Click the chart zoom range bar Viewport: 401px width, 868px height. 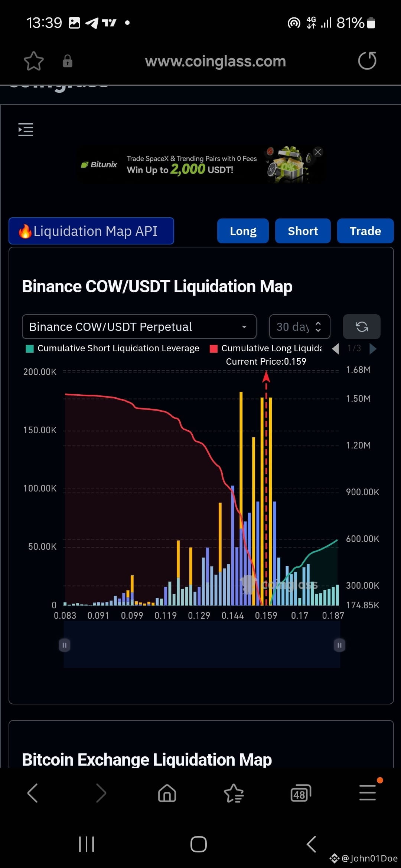coord(202,645)
